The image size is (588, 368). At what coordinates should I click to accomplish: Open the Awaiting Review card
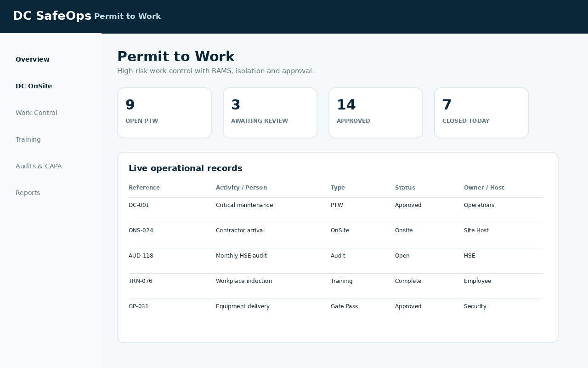[270, 113]
